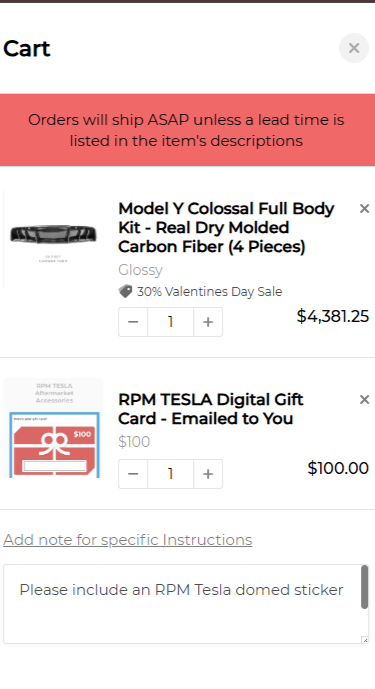The height and width of the screenshot is (689, 375).
Task: Open Add note for specific Instructions link
Action: click(127, 540)
